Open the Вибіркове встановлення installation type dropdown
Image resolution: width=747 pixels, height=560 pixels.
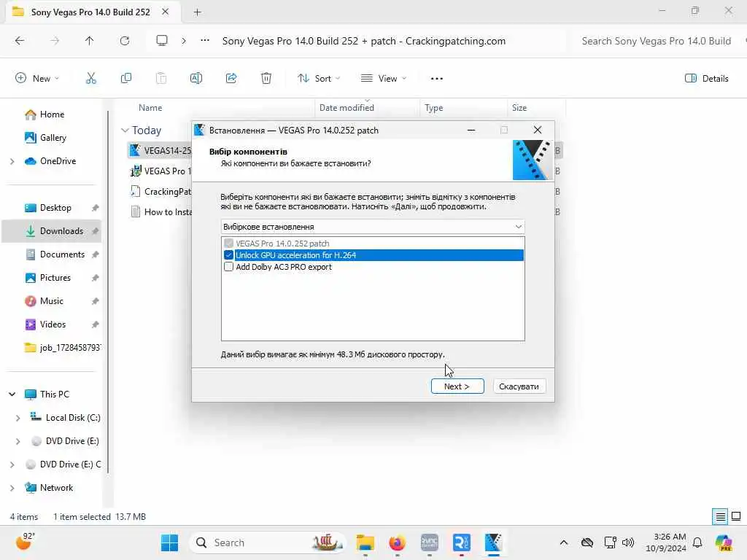tap(373, 227)
